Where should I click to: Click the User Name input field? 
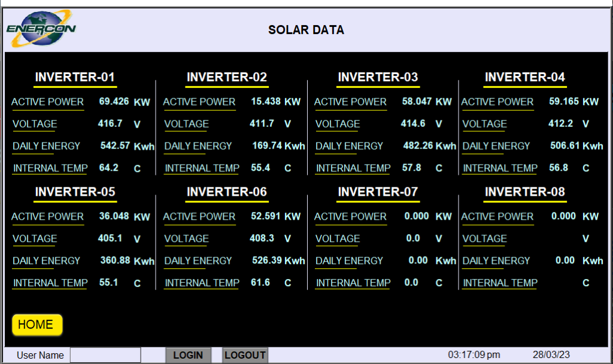coord(105,355)
